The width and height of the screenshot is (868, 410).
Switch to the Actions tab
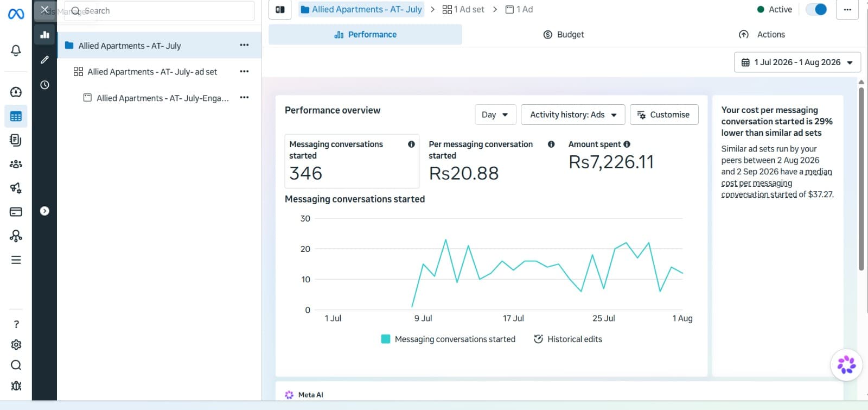(762, 35)
